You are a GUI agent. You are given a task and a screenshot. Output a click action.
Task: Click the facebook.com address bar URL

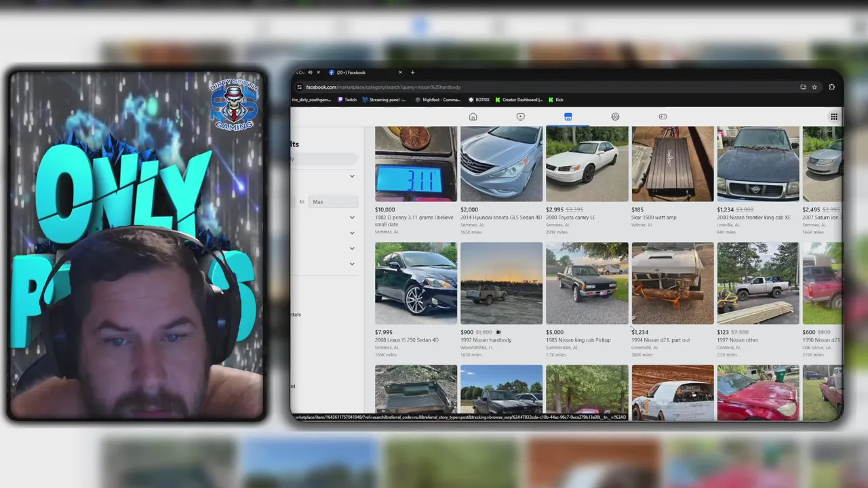coord(382,87)
